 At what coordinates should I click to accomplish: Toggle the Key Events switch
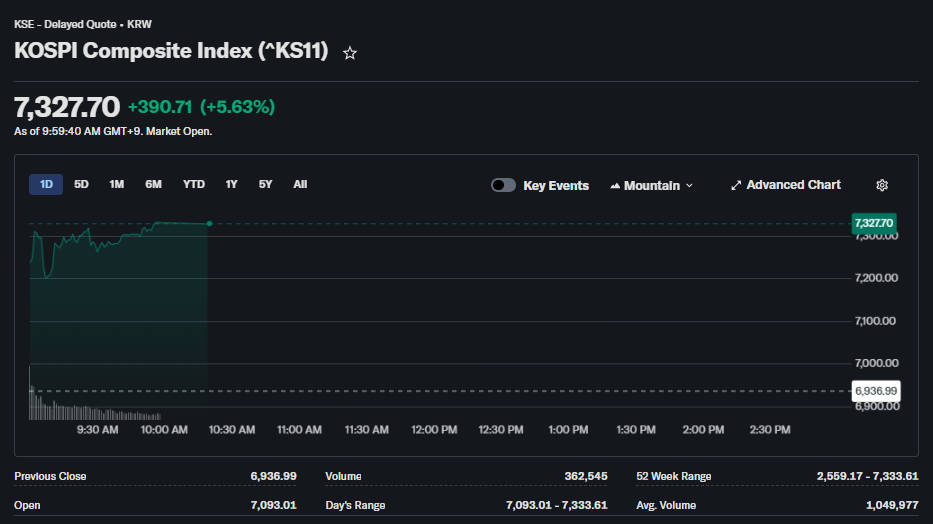[x=503, y=185]
